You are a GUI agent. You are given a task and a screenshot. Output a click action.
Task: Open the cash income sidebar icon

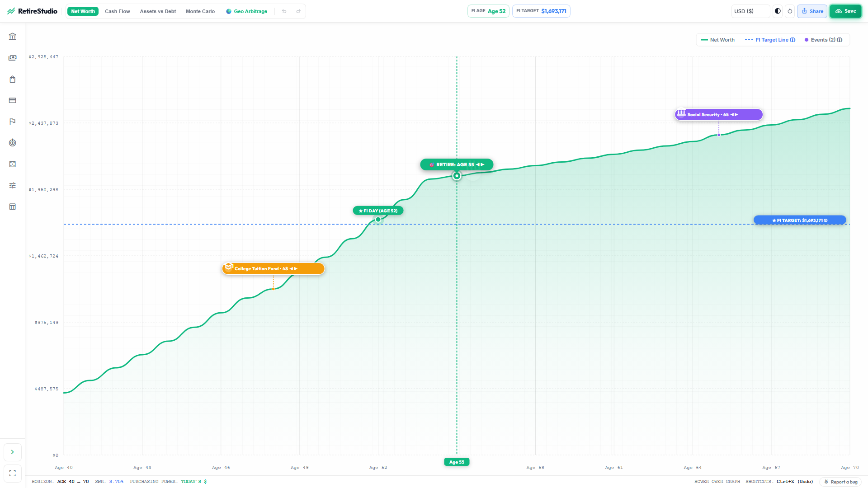[x=13, y=58]
